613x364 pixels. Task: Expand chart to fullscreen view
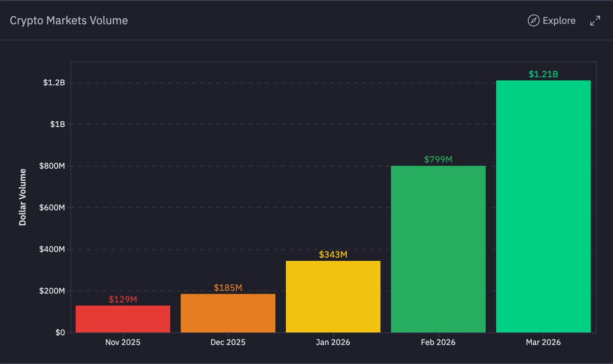tap(595, 21)
